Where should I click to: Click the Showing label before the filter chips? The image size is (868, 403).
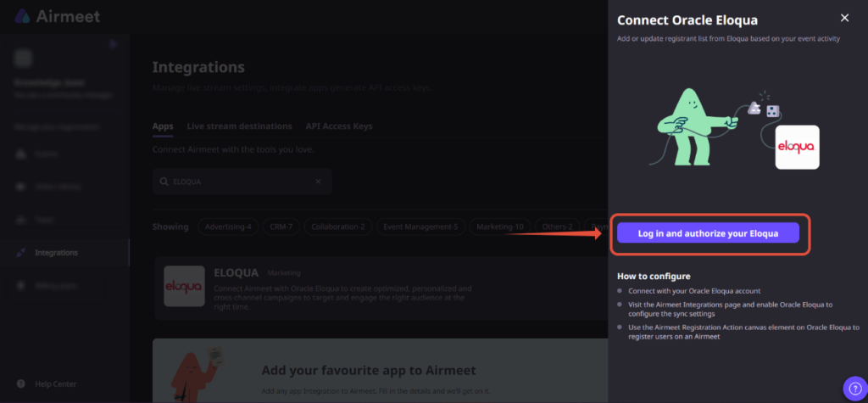pyautogui.click(x=170, y=227)
